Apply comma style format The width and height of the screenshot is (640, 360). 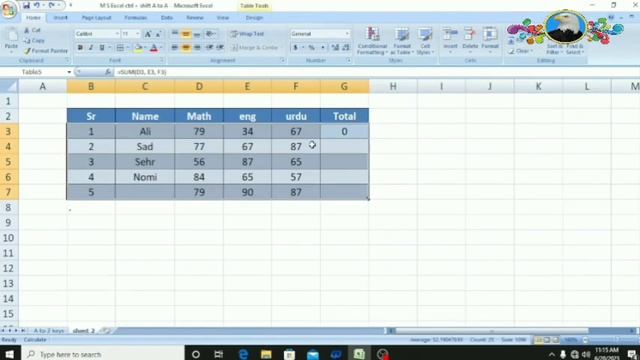point(323,48)
